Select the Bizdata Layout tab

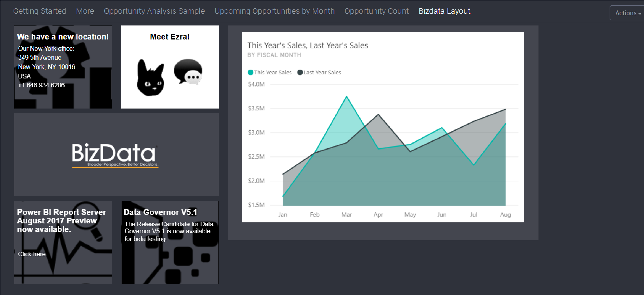point(444,11)
